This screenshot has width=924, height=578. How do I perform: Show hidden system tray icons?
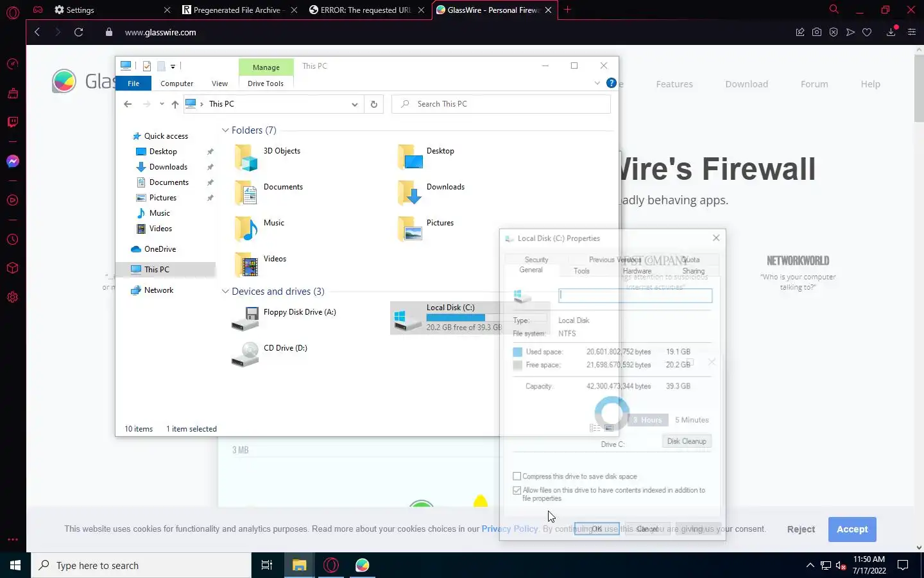point(810,565)
